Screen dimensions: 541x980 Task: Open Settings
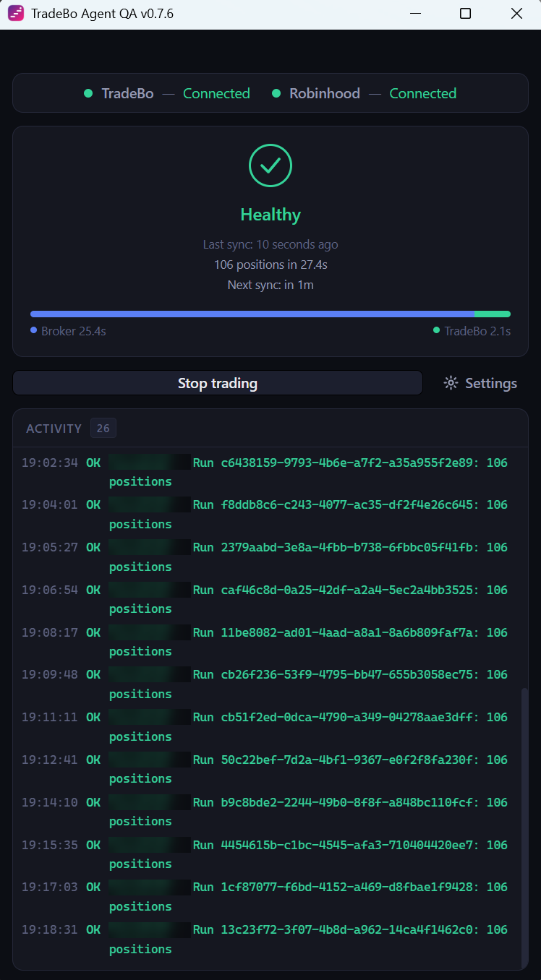click(x=480, y=383)
